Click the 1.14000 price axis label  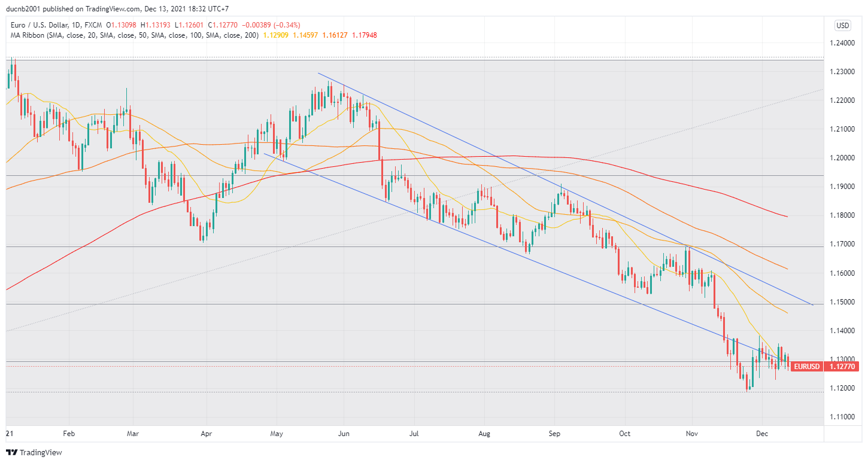(843, 331)
